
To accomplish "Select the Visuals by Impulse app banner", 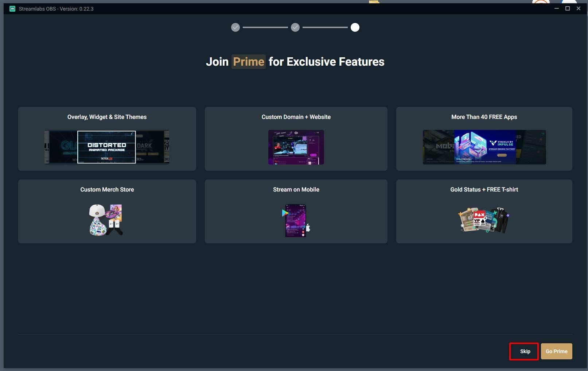I will point(485,147).
